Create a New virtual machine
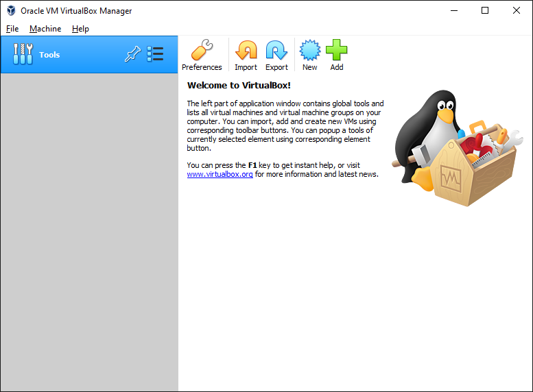The height and width of the screenshot is (392, 533). [309, 55]
